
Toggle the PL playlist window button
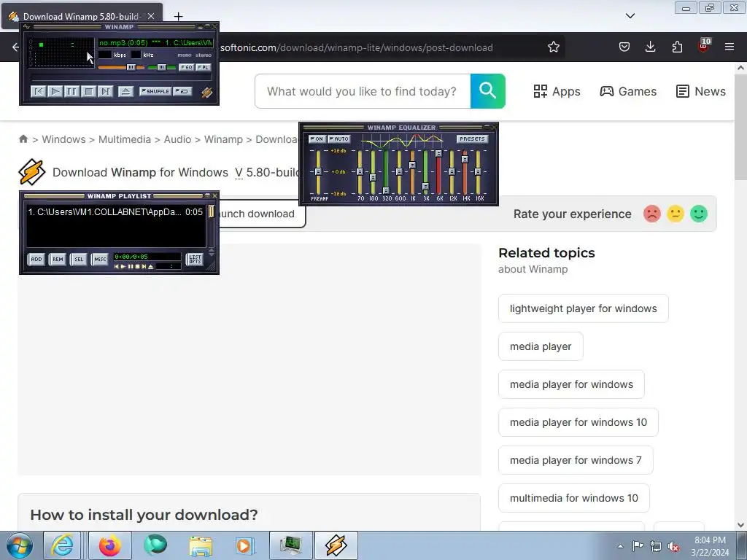(204, 67)
